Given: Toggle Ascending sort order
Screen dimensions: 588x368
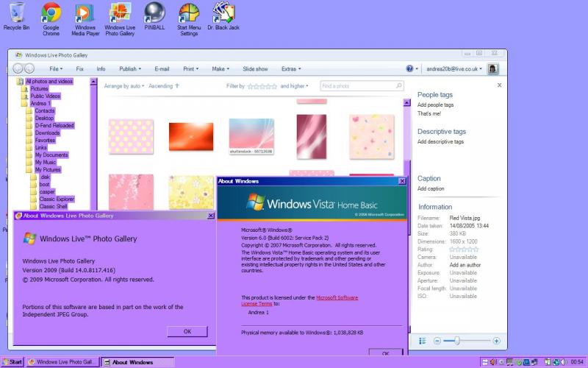Looking at the screenshot, I should coord(164,86).
